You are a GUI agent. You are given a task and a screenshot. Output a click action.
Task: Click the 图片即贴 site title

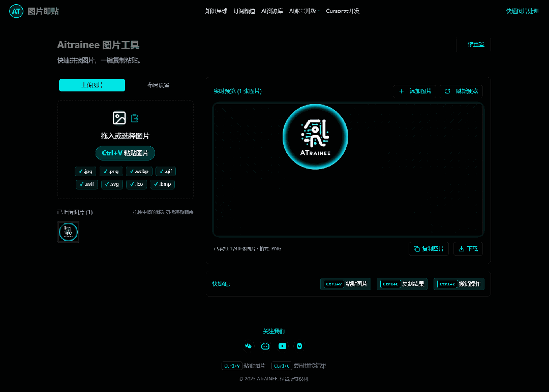tap(43, 11)
